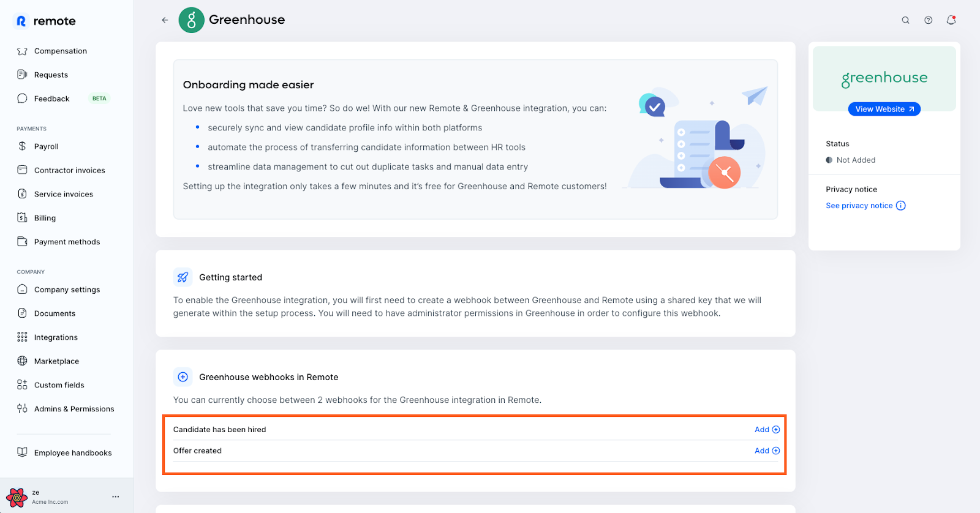Open Payment methods page
Image resolution: width=980 pixels, height=513 pixels.
tap(67, 242)
